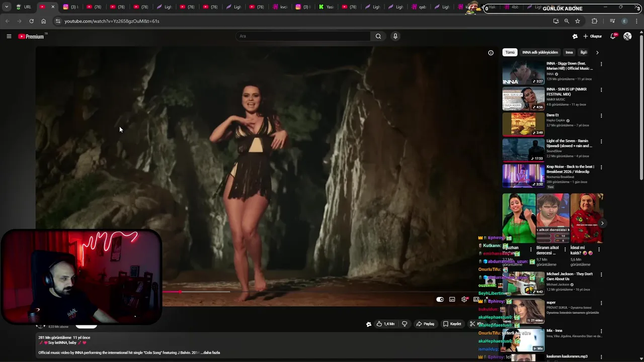Switch to the kvci tab
644x362 pixels.
point(280,7)
